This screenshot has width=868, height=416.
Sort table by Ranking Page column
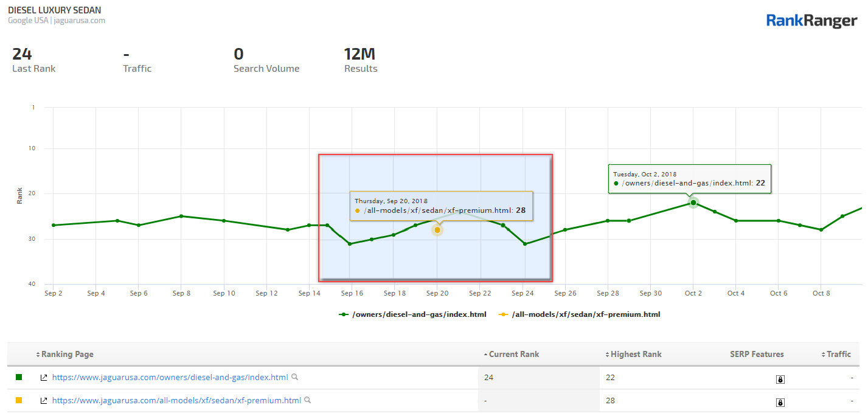tap(65, 354)
